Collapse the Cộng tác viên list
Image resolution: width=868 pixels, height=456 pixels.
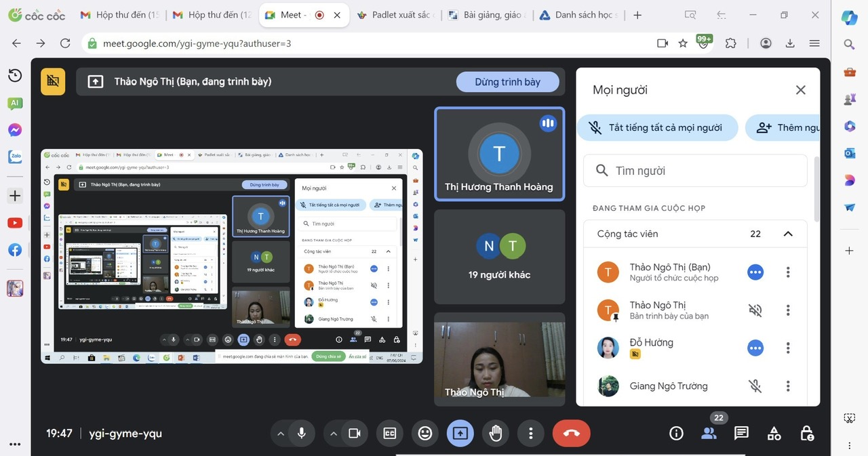(x=788, y=234)
